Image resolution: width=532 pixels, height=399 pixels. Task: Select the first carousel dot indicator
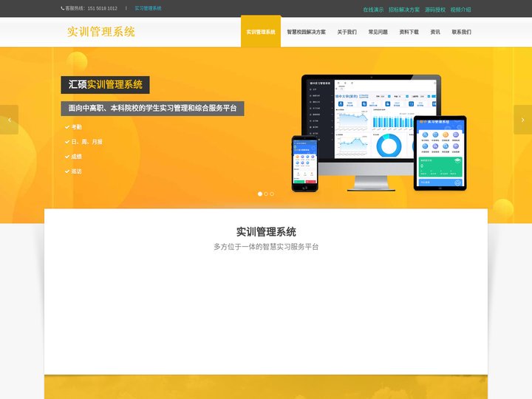pyautogui.click(x=260, y=194)
